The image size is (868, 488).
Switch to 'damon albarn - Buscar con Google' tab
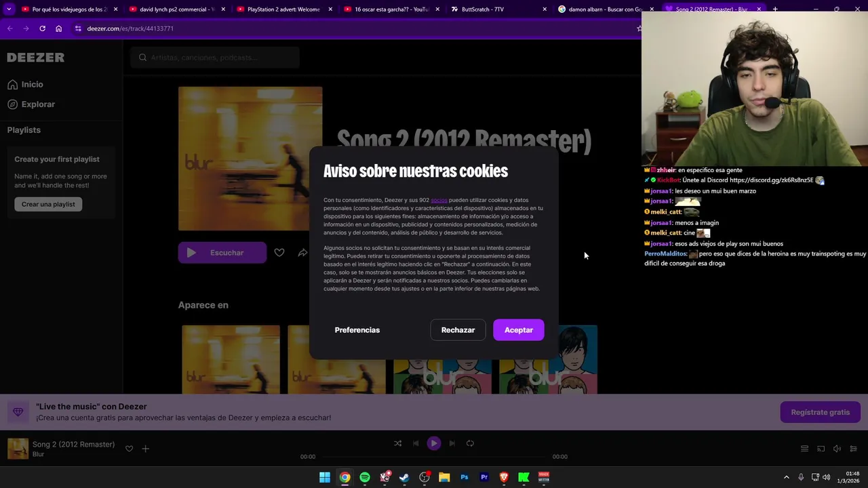coord(606,9)
